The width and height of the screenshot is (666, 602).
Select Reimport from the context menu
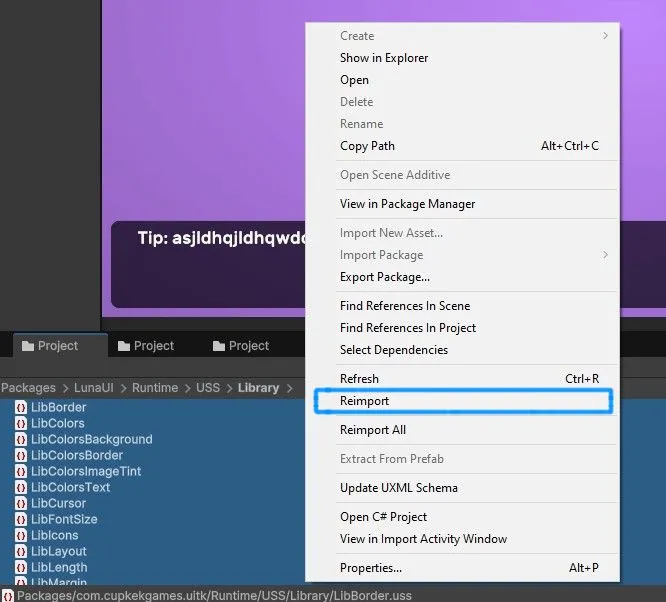tap(364, 401)
